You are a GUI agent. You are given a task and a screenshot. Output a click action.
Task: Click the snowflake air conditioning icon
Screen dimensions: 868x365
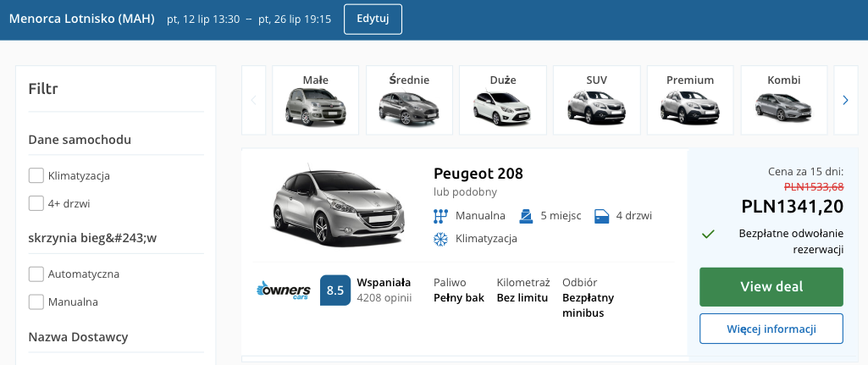click(440, 240)
